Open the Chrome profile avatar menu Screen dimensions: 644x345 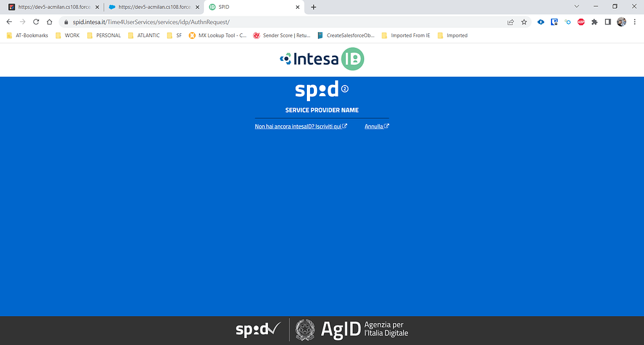pos(621,22)
